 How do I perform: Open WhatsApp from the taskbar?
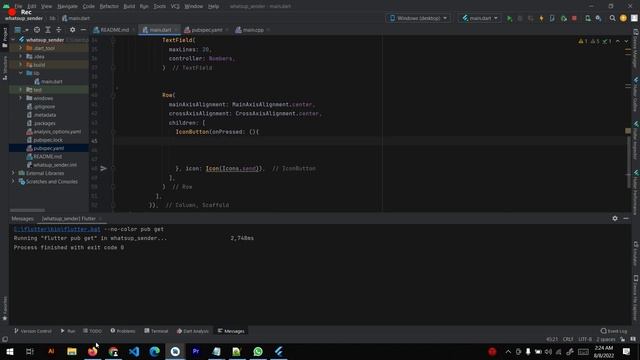258,351
